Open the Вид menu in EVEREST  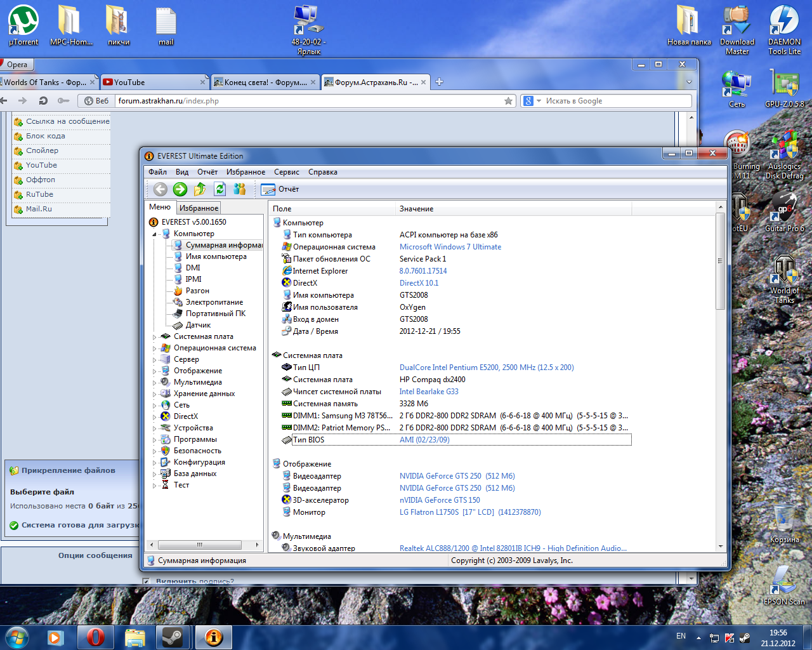(x=182, y=172)
